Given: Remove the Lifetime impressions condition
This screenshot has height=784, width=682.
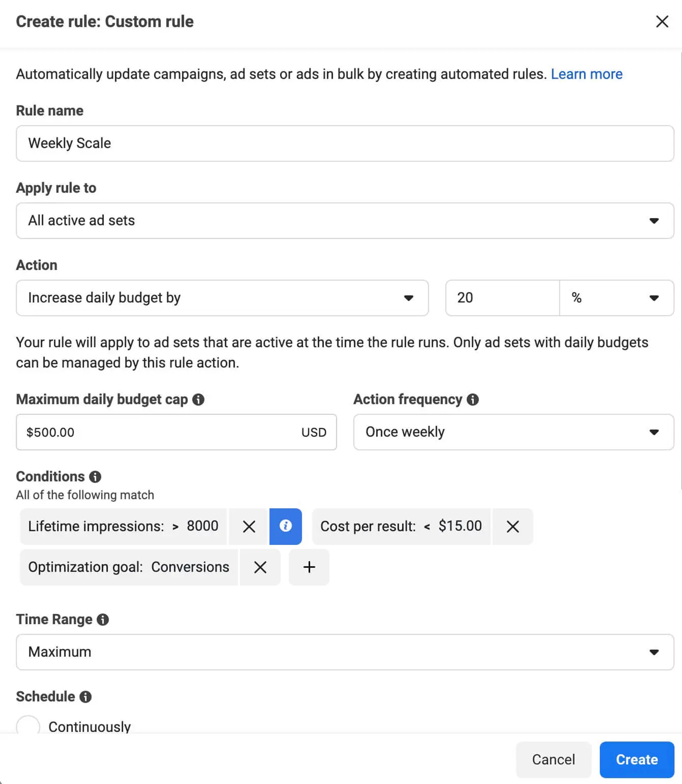Looking at the screenshot, I should 249,527.
